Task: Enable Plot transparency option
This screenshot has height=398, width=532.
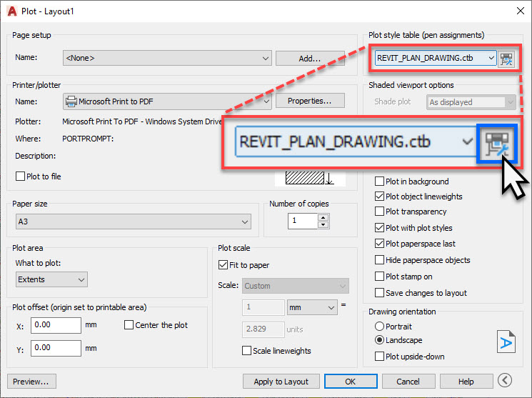Action: coord(379,212)
